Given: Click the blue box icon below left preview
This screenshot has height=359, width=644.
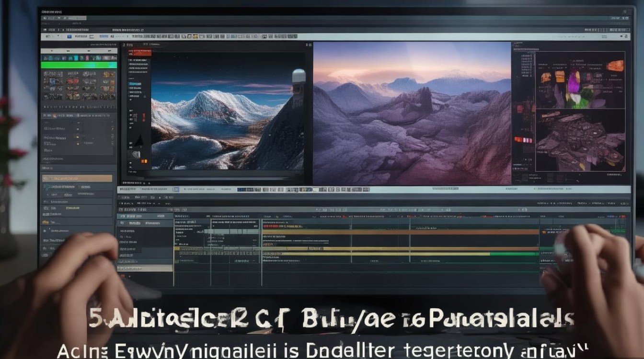Looking at the screenshot, I should pos(175,190).
